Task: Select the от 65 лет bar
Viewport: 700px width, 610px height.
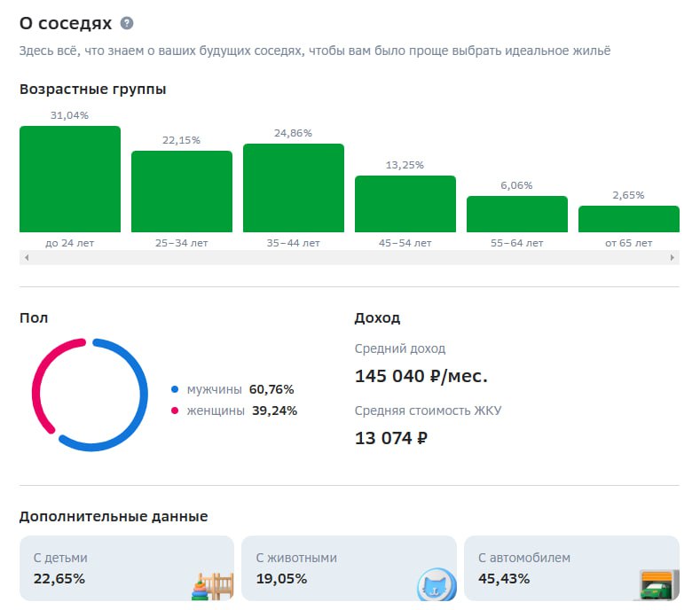Action: [x=629, y=219]
